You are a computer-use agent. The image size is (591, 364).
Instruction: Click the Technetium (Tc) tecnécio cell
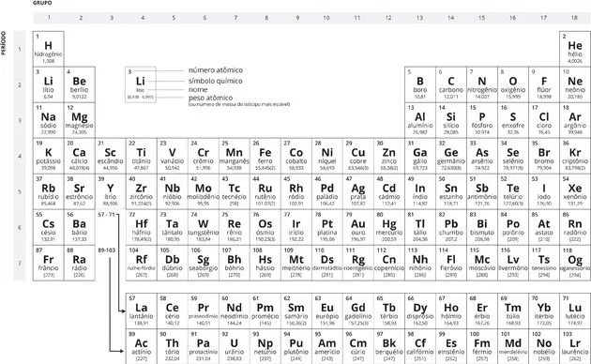click(x=235, y=191)
